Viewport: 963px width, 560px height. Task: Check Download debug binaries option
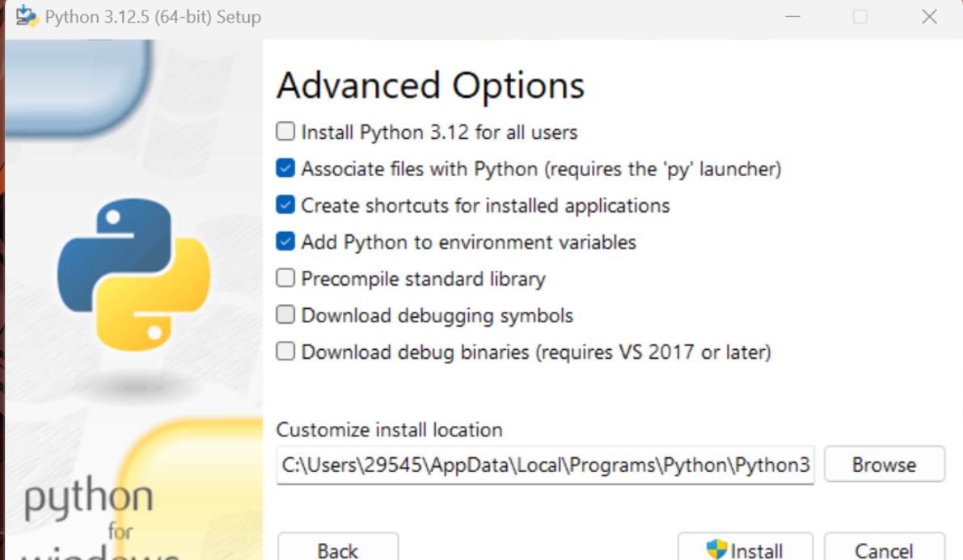tap(285, 352)
